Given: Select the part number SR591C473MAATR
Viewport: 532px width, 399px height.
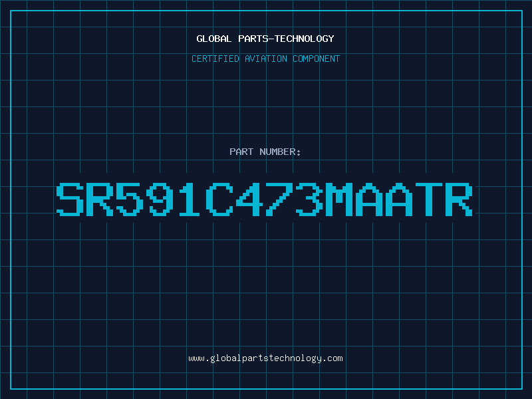Looking at the screenshot, I should click(x=265, y=199).
